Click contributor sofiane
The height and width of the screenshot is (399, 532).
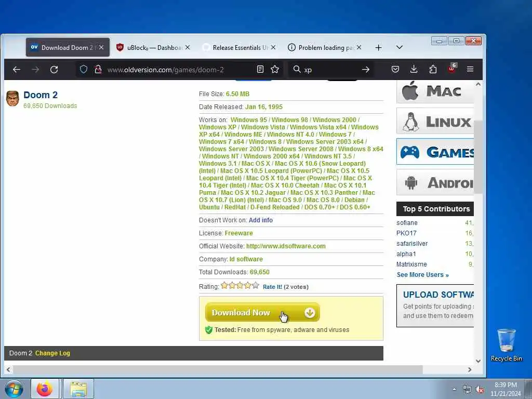click(x=407, y=223)
